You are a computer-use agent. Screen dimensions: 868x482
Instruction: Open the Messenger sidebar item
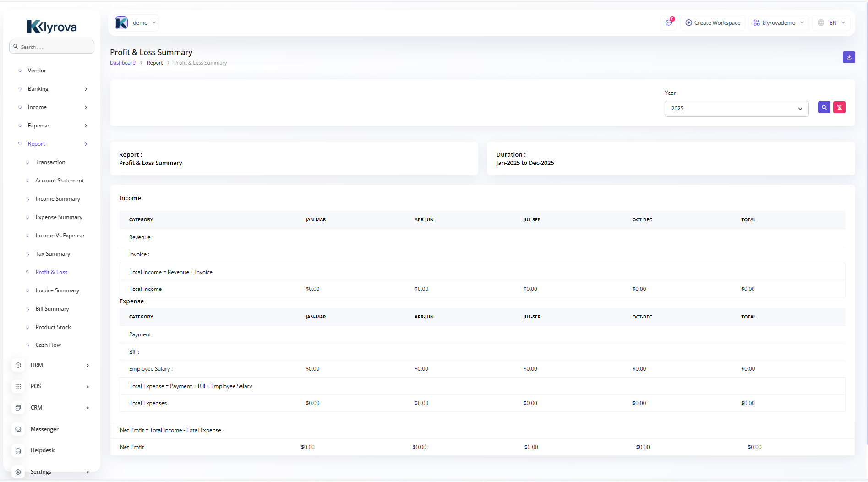[x=44, y=429]
